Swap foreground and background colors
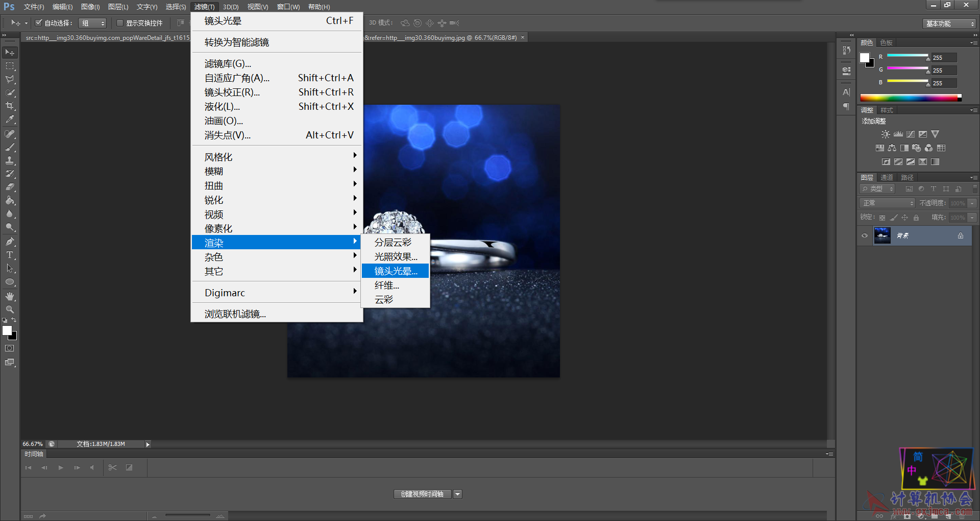Viewport: 980px width, 521px height. tap(14, 320)
